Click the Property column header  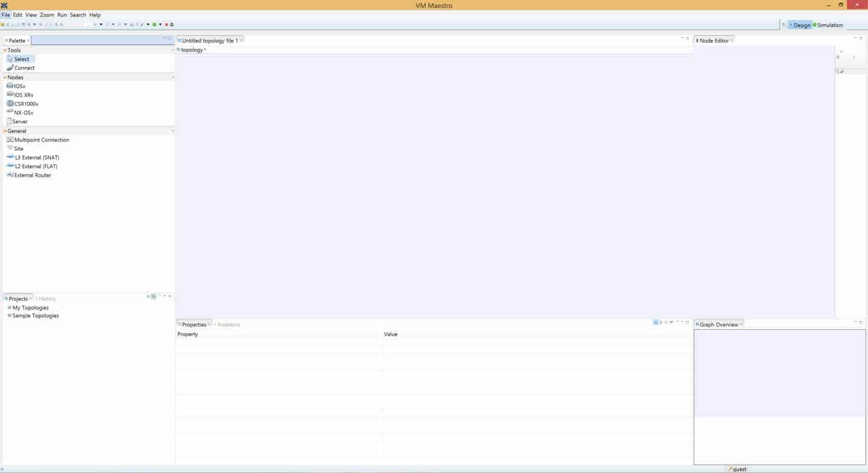click(187, 335)
